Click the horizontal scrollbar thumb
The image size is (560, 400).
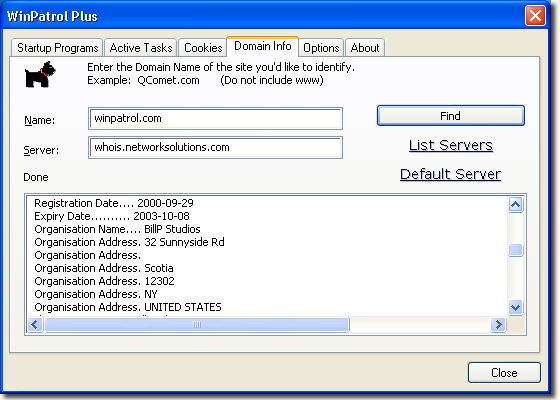(197, 325)
